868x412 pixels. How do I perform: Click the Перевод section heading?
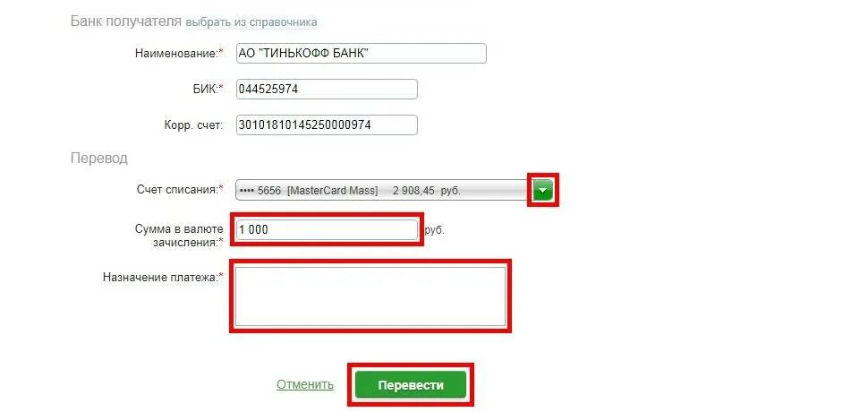coord(99,159)
